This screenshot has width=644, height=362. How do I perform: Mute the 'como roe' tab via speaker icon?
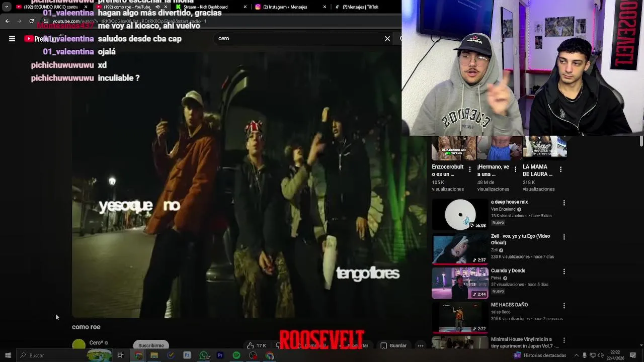pyautogui.click(x=157, y=7)
